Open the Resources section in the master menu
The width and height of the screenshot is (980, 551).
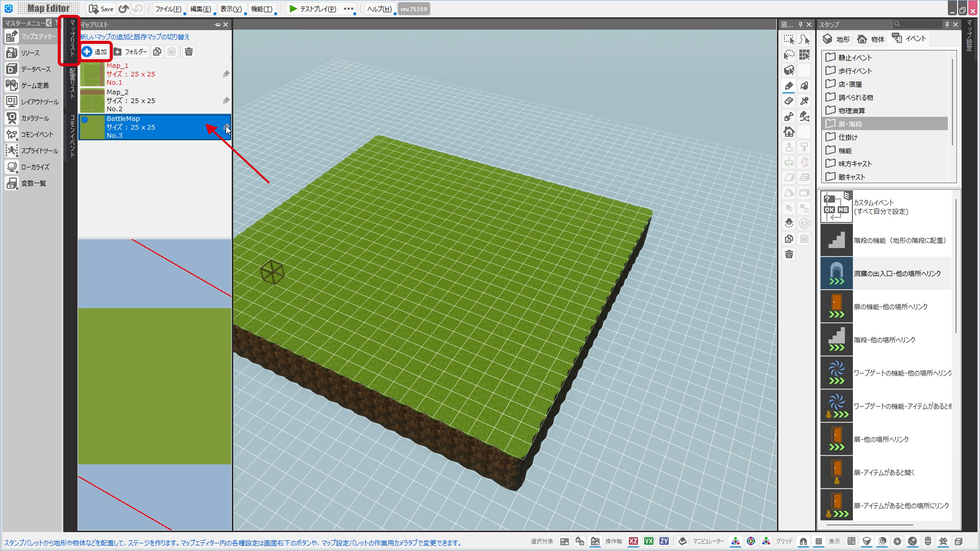pos(31,53)
